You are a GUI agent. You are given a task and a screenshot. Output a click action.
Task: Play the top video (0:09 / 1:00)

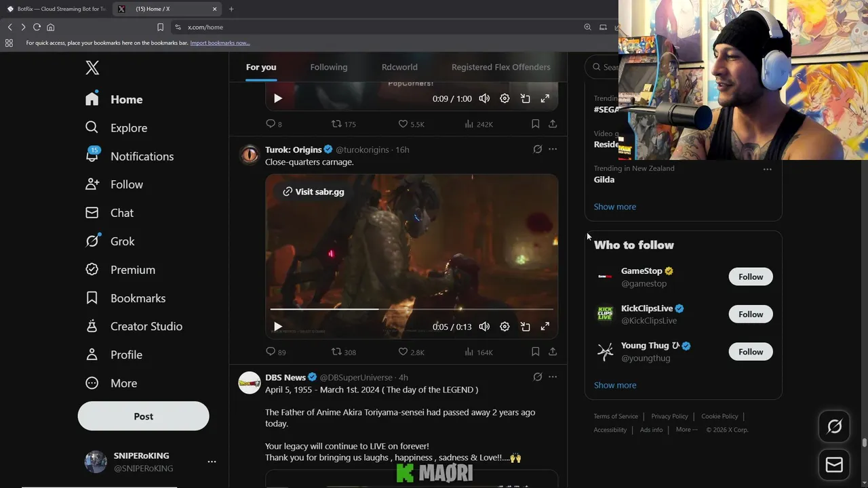click(277, 98)
